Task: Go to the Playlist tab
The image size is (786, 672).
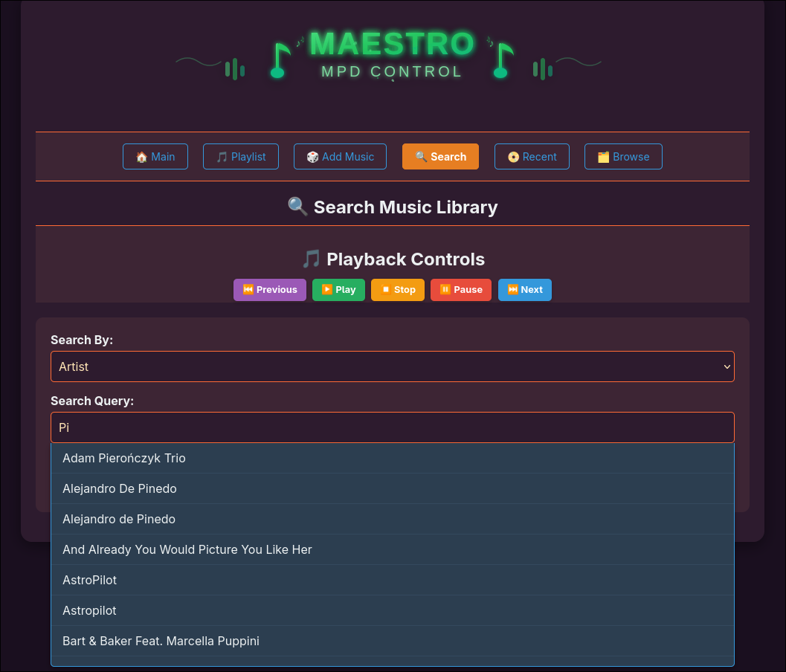Action: [x=240, y=157]
